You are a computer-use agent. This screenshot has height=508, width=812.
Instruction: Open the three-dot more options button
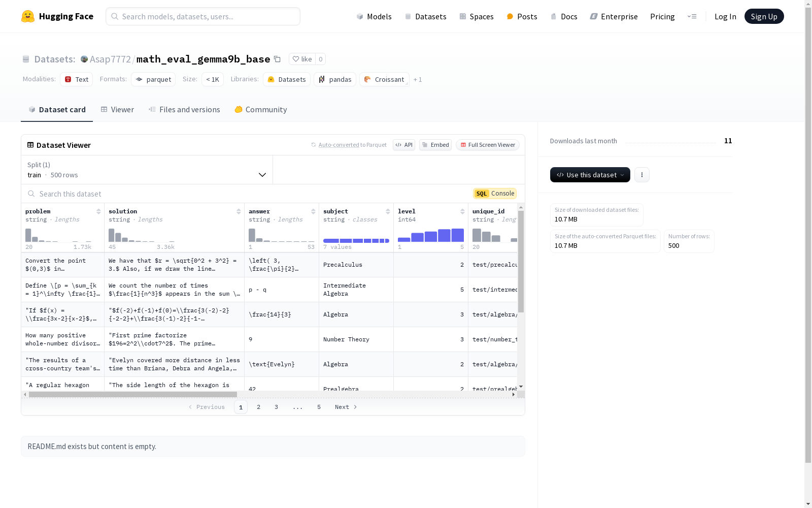[641, 175]
